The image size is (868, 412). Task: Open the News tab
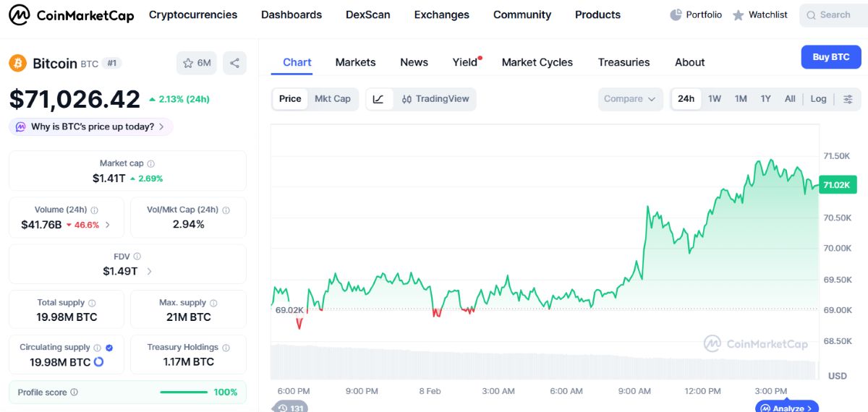[x=414, y=62]
